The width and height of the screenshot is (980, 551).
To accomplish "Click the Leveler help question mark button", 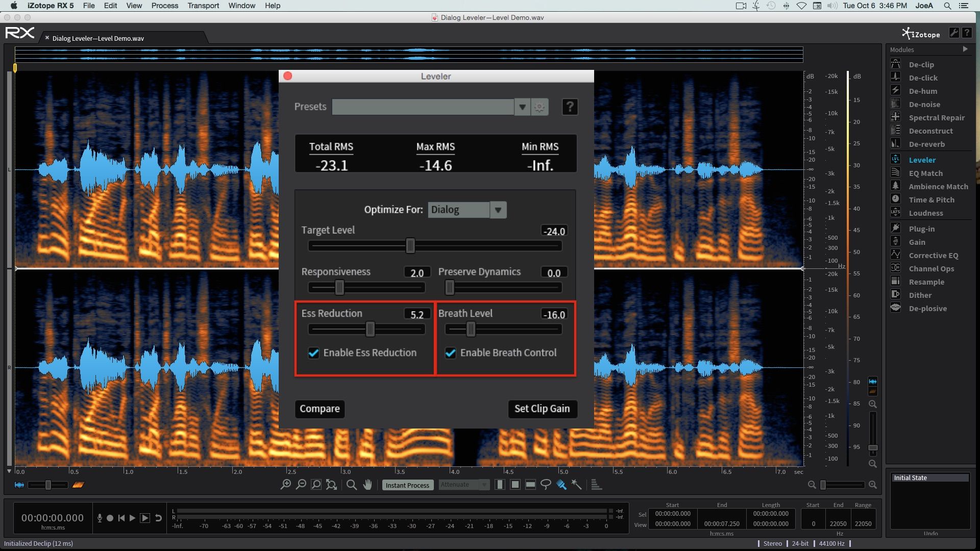I will pyautogui.click(x=570, y=107).
